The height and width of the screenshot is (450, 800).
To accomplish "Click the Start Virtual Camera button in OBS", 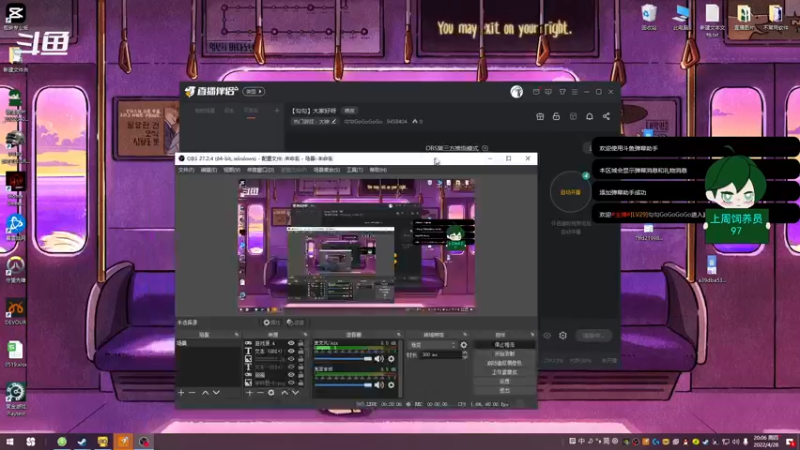I will (504, 363).
